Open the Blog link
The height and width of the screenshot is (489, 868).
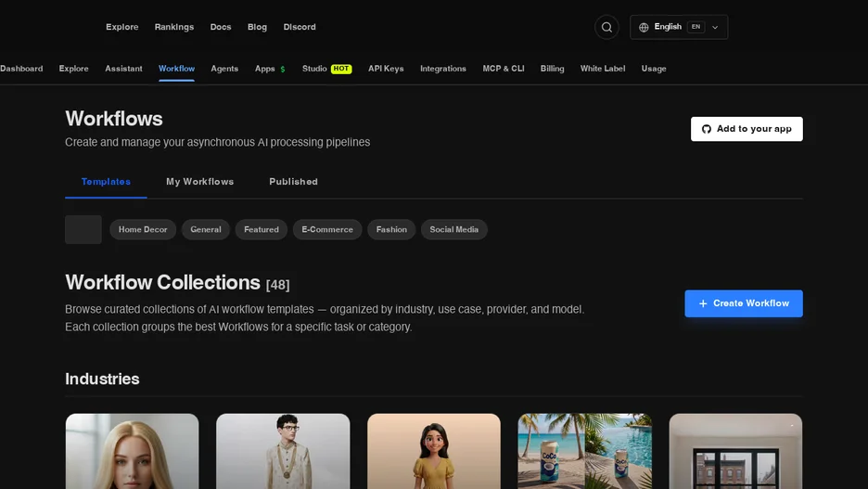pos(257,27)
